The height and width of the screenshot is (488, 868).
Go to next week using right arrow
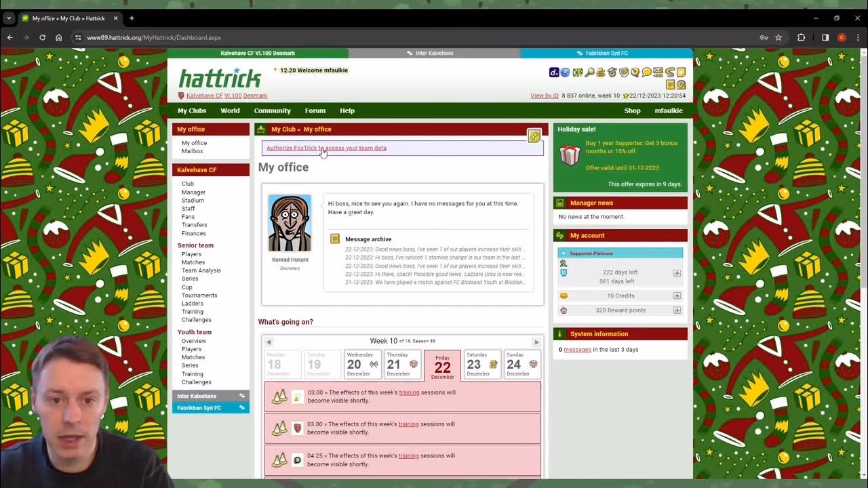point(536,342)
